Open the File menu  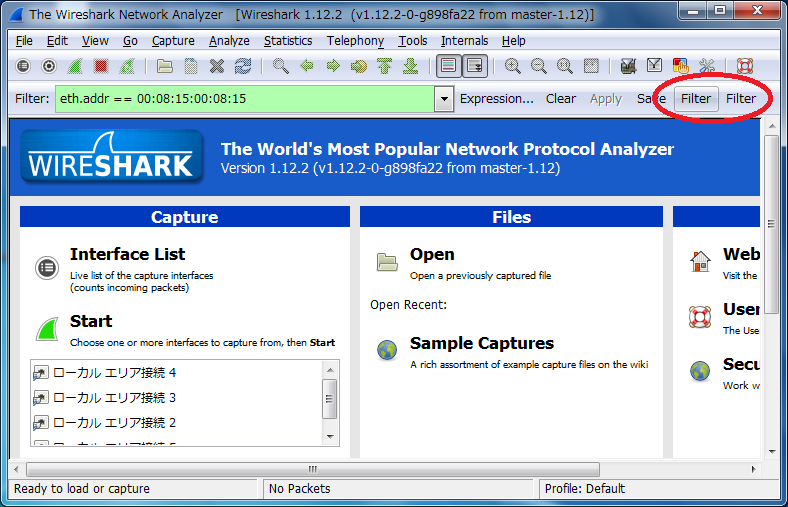pos(24,41)
